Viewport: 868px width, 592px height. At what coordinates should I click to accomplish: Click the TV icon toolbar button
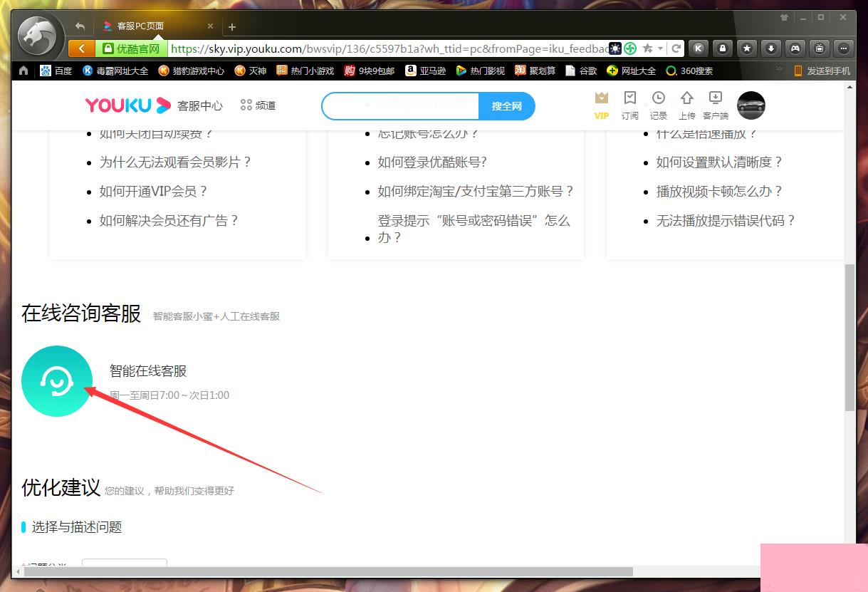click(820, 48)
